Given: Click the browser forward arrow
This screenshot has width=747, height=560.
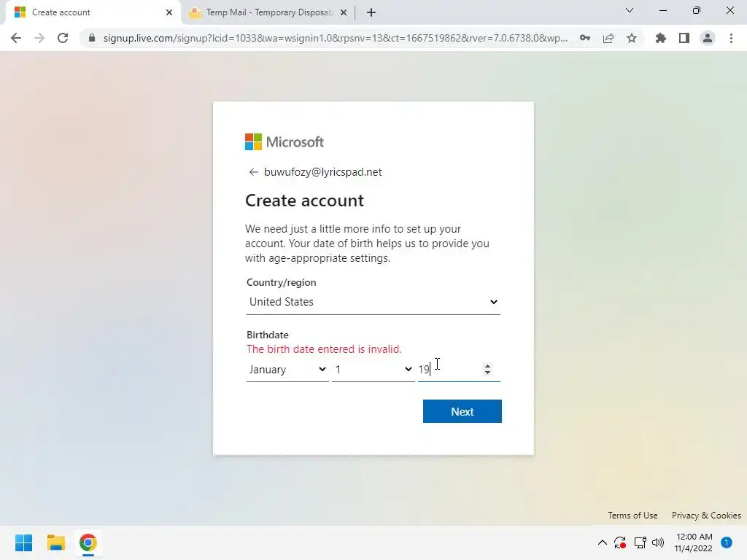Looking at the screenshot, I should [39, 38].
